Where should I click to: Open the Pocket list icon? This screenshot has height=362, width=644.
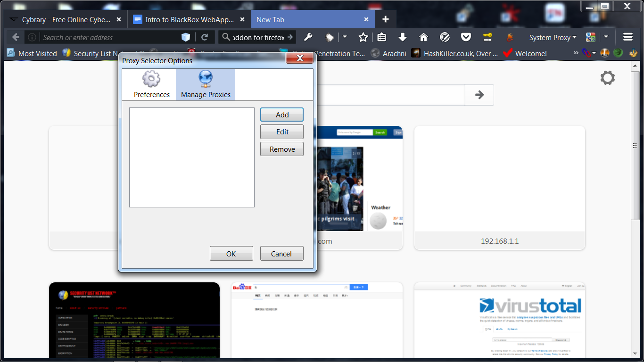[x=466, y=37]
